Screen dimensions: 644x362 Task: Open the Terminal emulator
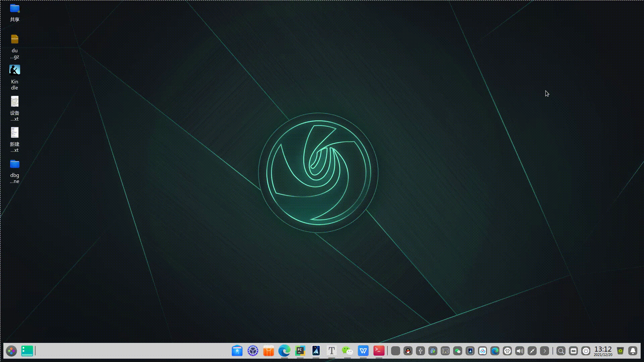pyautogui.click(x=379, y=351)
